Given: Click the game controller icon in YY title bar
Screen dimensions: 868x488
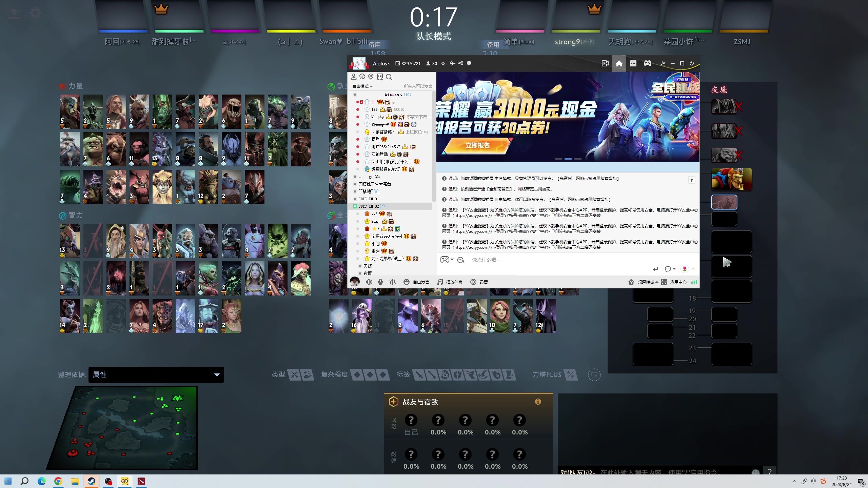Looking at the screenshot, I should [648, 63].
